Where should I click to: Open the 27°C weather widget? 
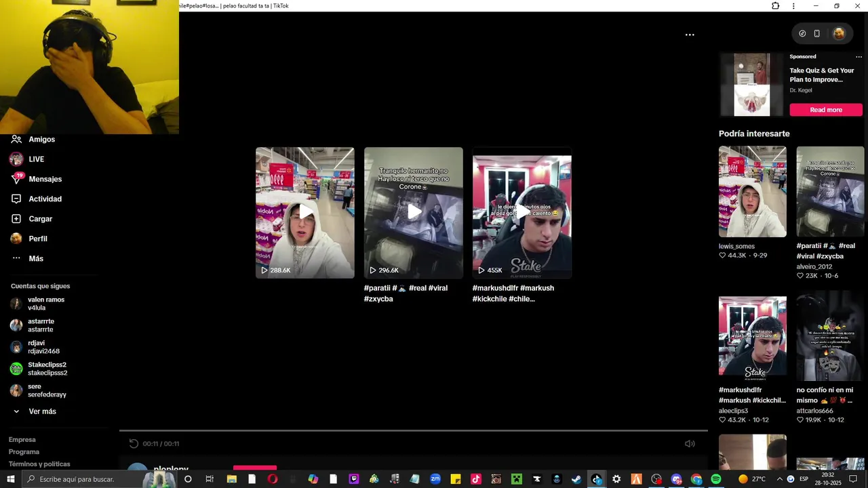pyautogui.click(x=751, y=479)
